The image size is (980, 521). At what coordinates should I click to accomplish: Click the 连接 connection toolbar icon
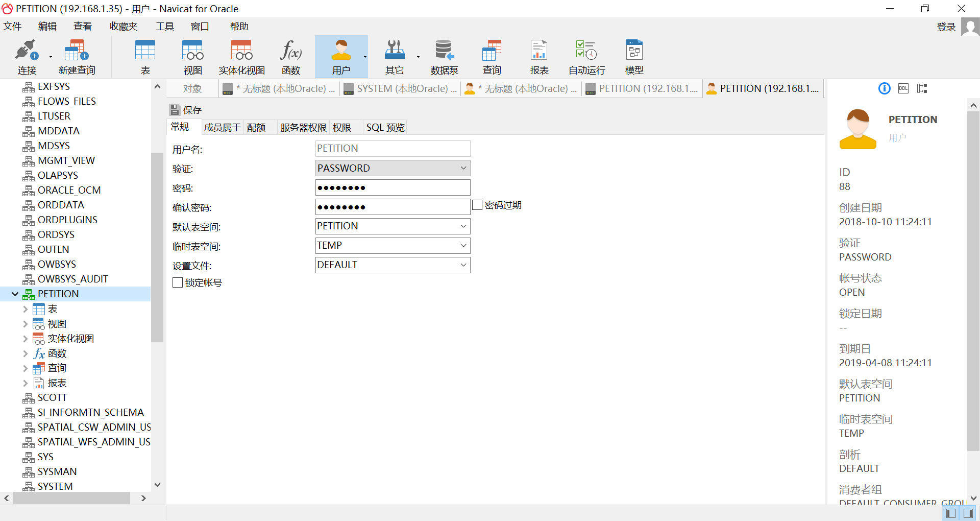pyautogui.click(x=27, y=51)
